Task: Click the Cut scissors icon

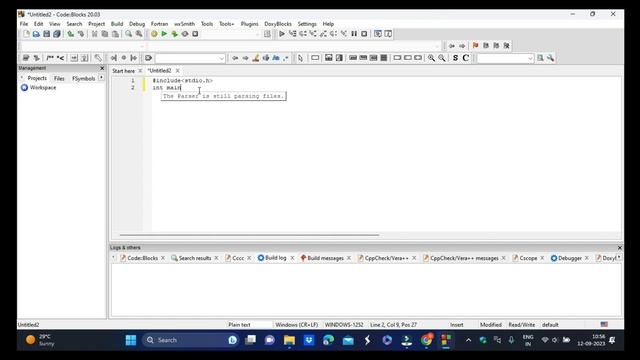Action: coord(94,34)
